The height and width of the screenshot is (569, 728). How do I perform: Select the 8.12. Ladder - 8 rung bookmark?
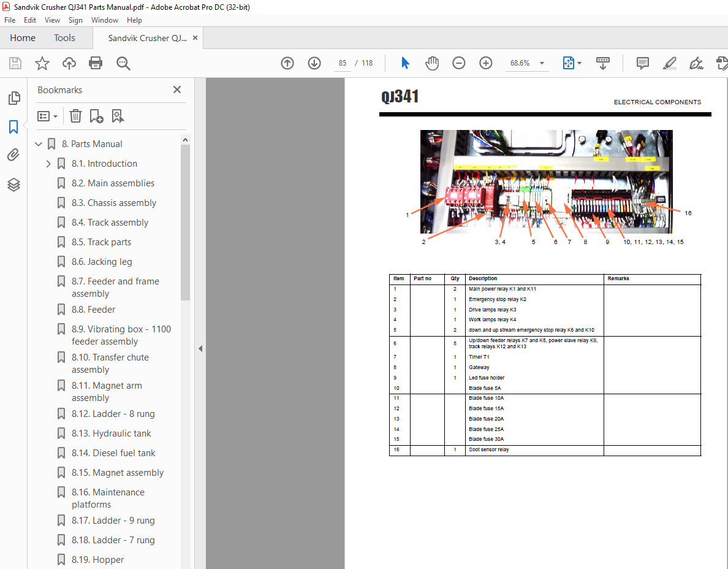click(x=113, y=414)
